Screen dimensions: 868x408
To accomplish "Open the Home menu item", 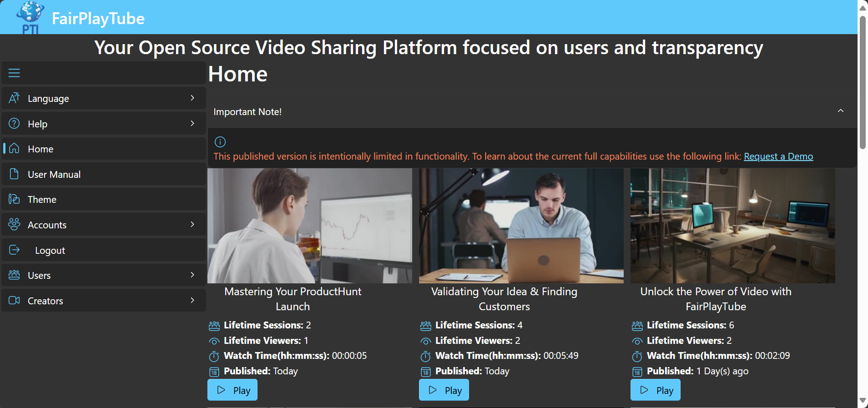I will tap(104, 149).
